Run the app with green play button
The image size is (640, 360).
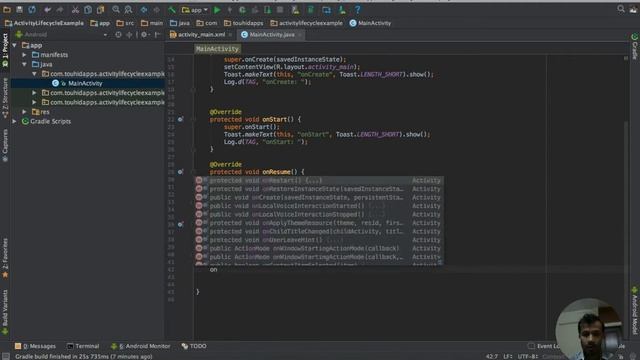217,9
